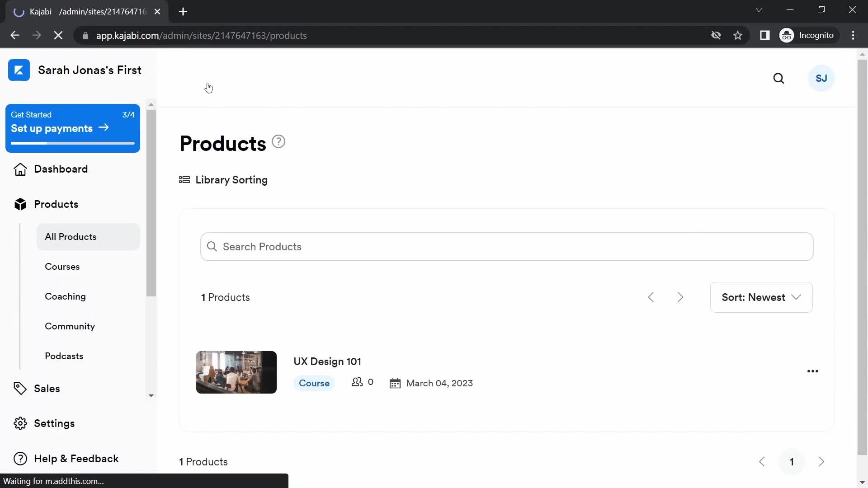Open Podcasts in the sidebar

tap(64, 356)
